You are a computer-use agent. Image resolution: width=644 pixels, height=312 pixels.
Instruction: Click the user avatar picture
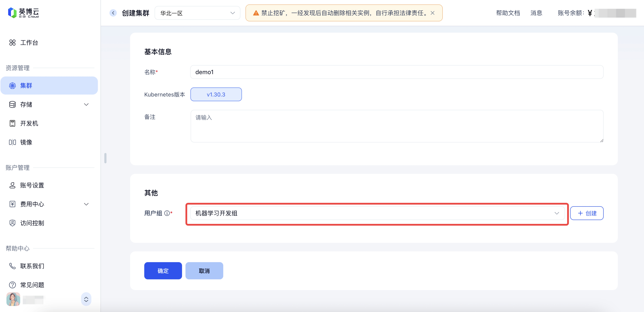click(13, 299)
